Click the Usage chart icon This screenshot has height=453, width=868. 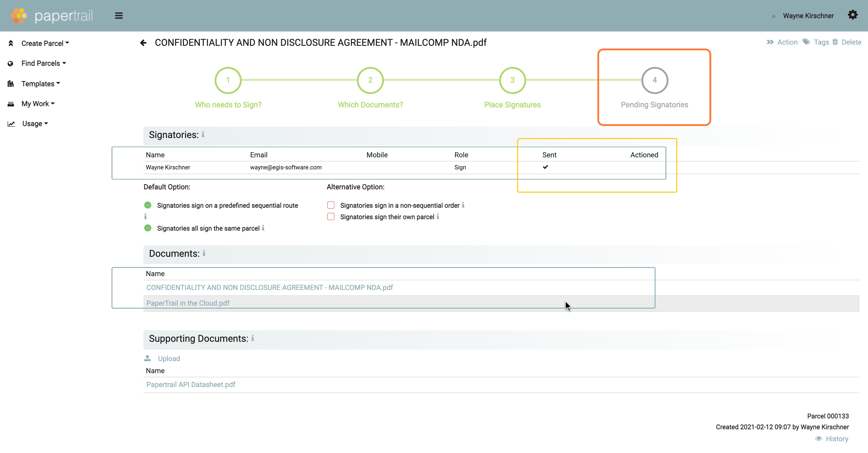(11, 124)
